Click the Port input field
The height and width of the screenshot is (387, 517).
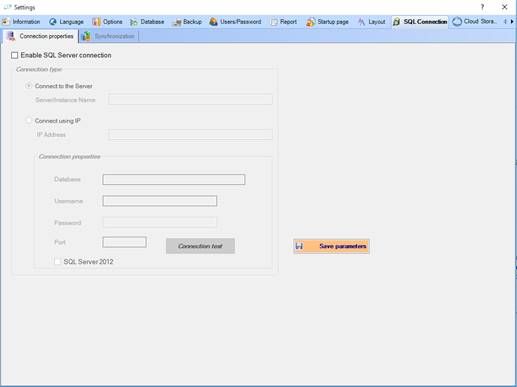(x=124, y=242)
